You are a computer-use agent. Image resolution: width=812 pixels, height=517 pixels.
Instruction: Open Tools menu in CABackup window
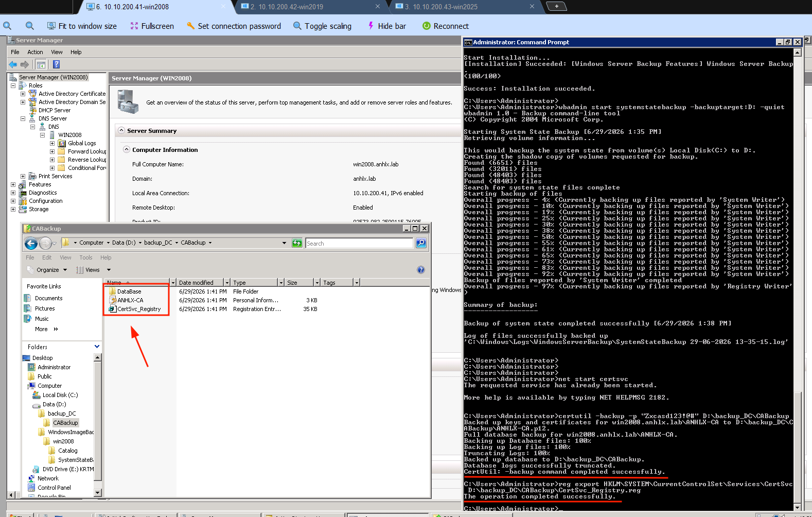86,257
